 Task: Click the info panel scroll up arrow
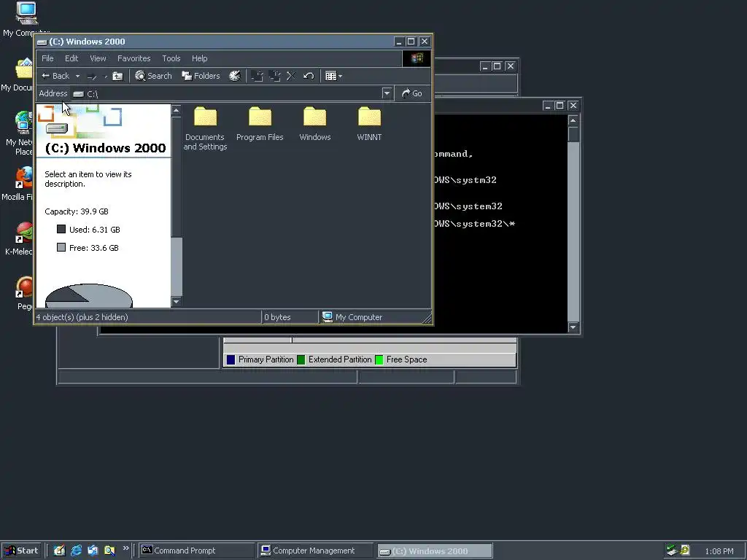[176, 111]
